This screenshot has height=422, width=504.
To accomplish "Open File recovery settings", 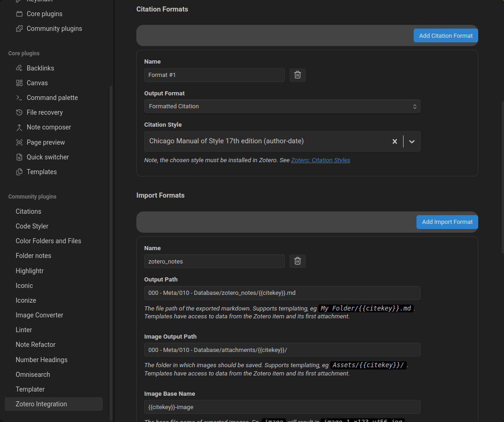I will pos(45,112).
